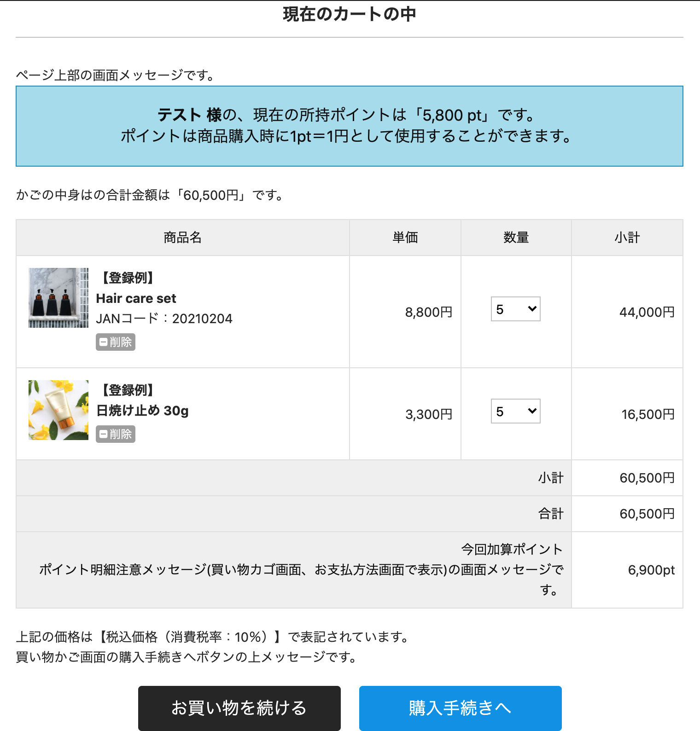700x731 pixels.
Task: Open the Hair care set quantity dropdown
Action: click(515, 309)
